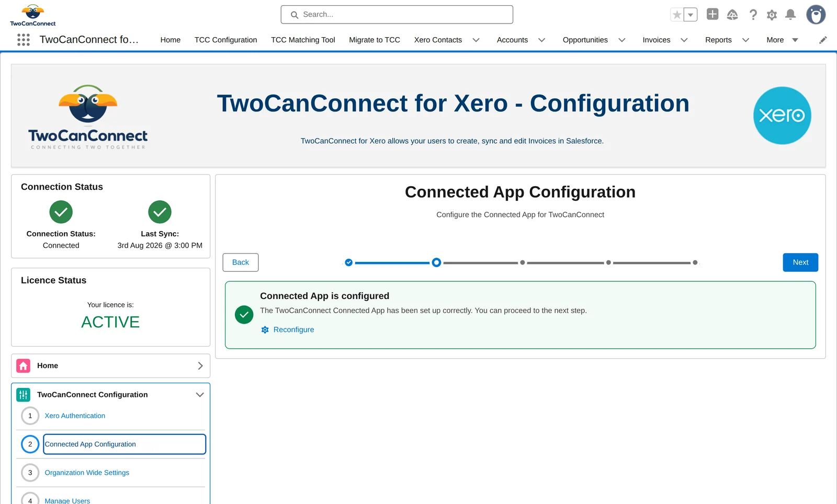Open Connected App Configuration step link
Viewport: 837px width, 504px height.
point(124,444)
